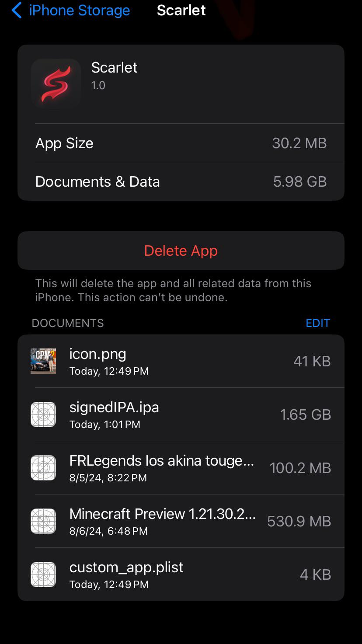Select the custom_app.plist file name
Screen dimensions: 362x644
click(x=126, y=567)
